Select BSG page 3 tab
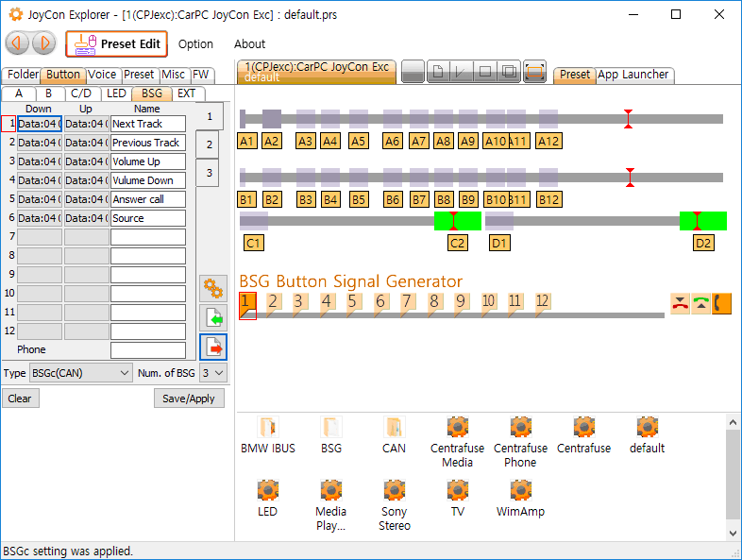Image resolution: width=742 pixels, height=560 pixels. tap(210, 173)
